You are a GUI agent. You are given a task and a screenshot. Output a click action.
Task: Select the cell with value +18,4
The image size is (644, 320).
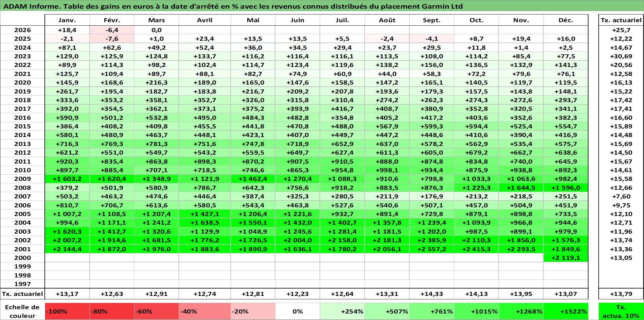pos(67,30)
